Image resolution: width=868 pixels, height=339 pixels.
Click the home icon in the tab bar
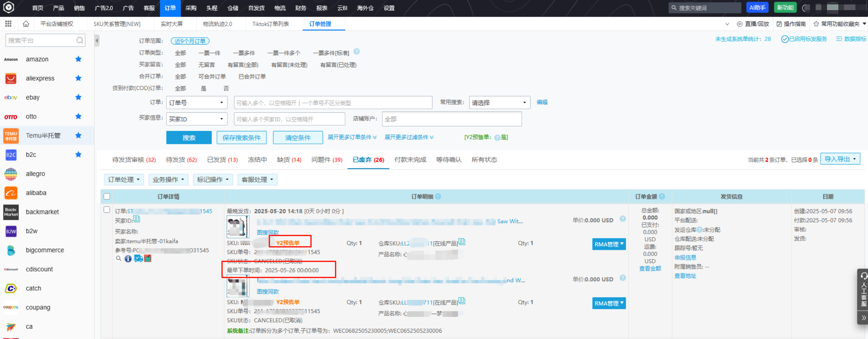(x=26, y=24)
